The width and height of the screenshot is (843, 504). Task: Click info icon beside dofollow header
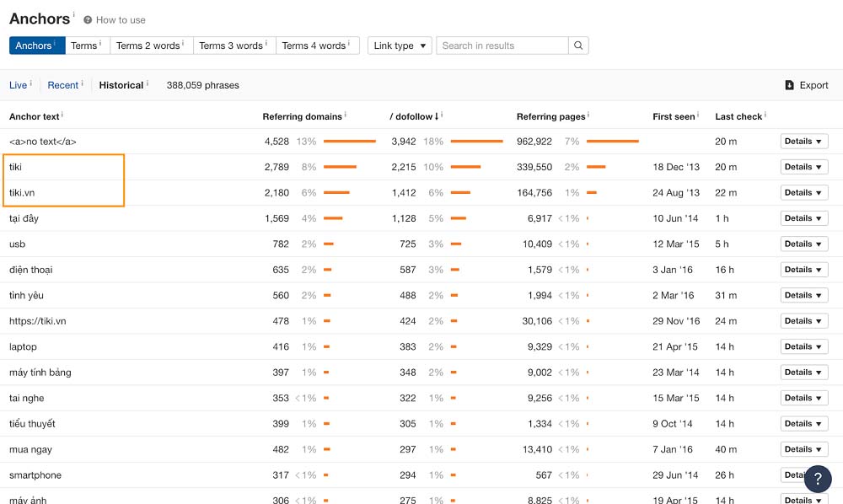point(442,115)
